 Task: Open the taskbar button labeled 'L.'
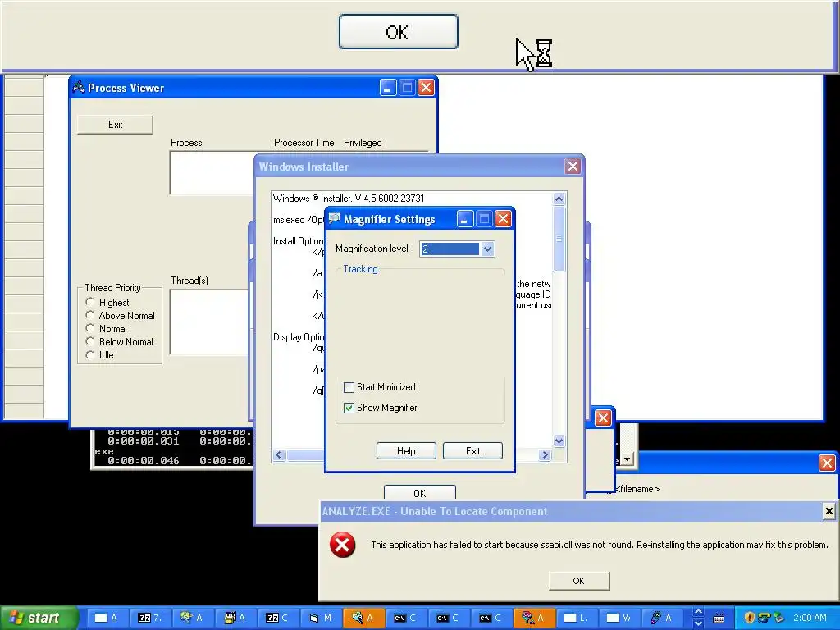(x=577, y=618)
